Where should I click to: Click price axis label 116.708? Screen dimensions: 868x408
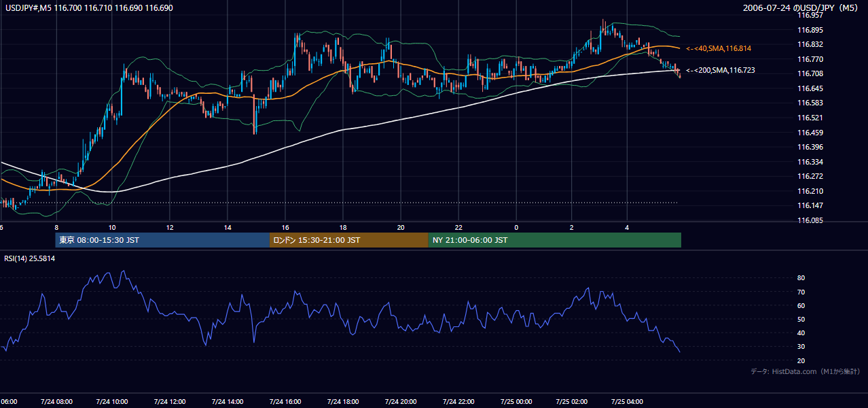click(x=810, y=73)
